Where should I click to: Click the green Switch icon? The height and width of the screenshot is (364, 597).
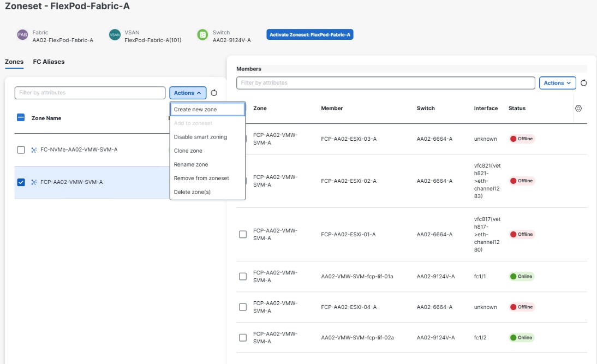pos(202,34)
